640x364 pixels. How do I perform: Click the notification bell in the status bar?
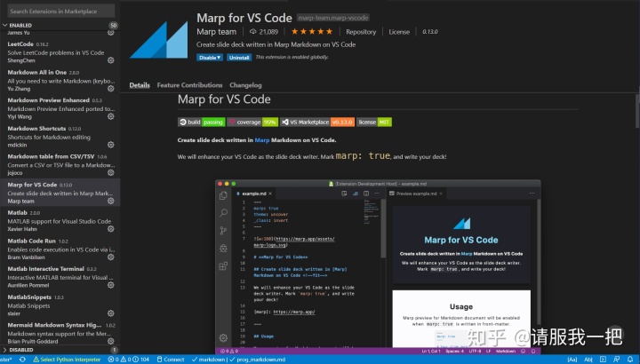630,360
